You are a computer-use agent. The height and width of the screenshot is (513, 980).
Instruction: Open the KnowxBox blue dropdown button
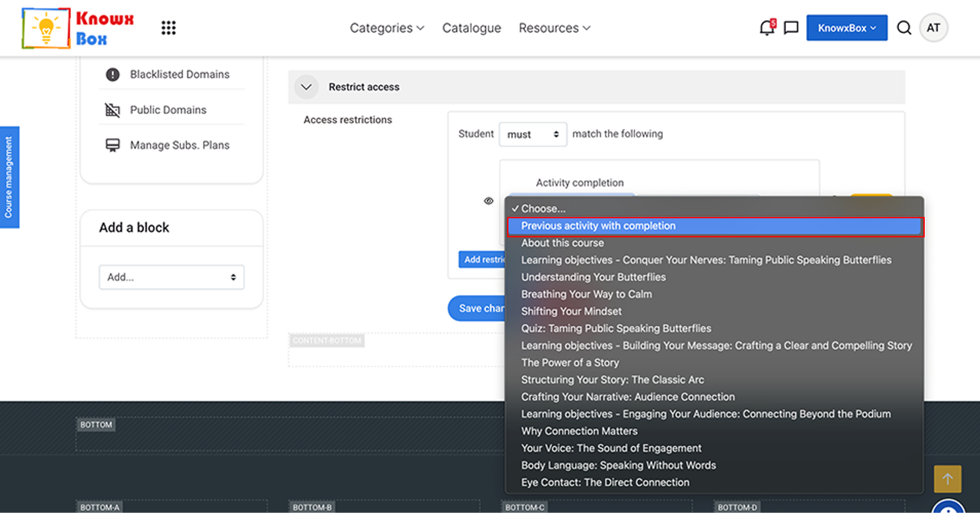(846, 28)
